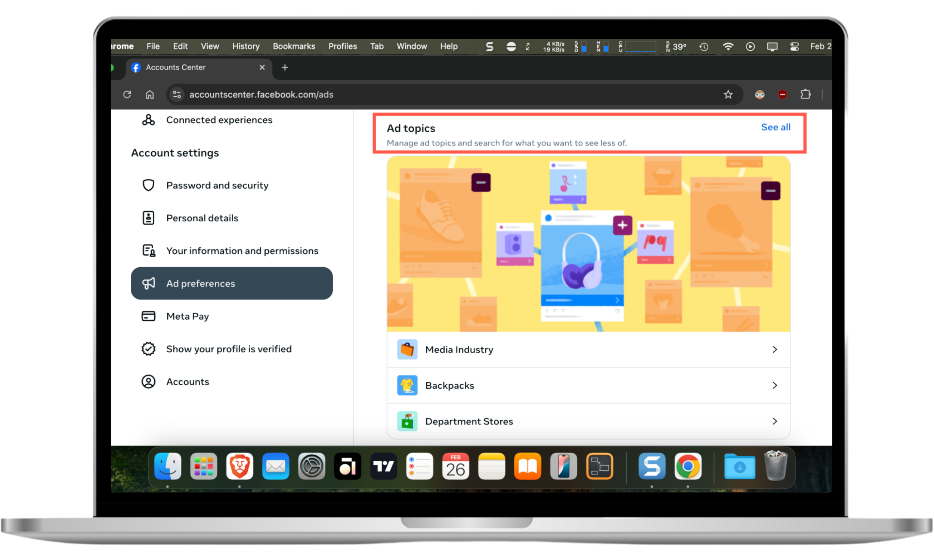Screen dimensions: 934x560
Task: Open Mail app in the dock
Action: [x=276, y=466]
